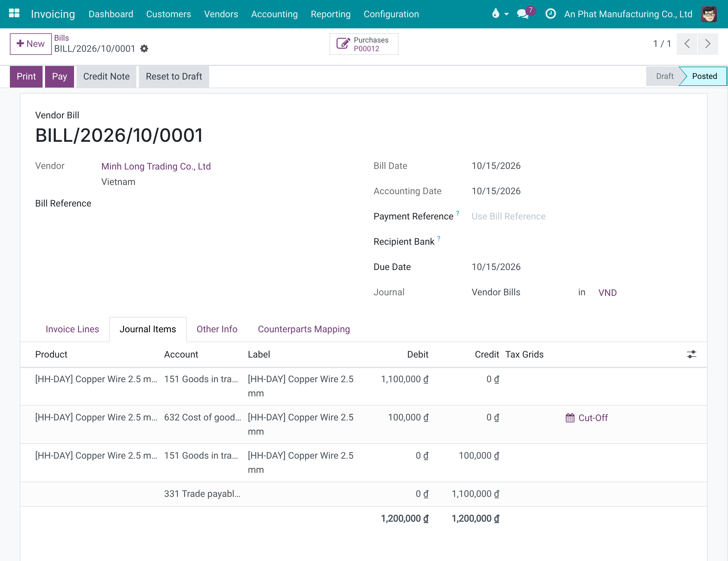Select the 331 Trade payable journal row
Screen dimensions: 728x561
[x=363, y=494]
